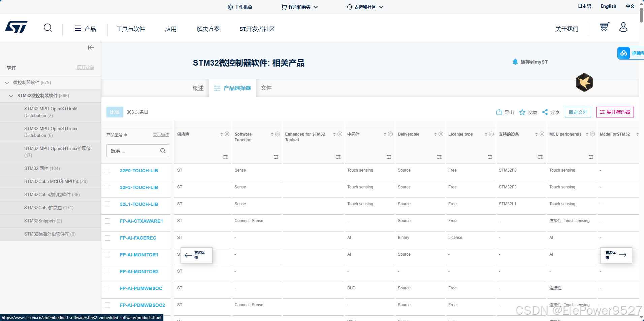This screenshot has height=321, width=644.
Task: Click the 导出 export icon
Action: tap(499, 112)
